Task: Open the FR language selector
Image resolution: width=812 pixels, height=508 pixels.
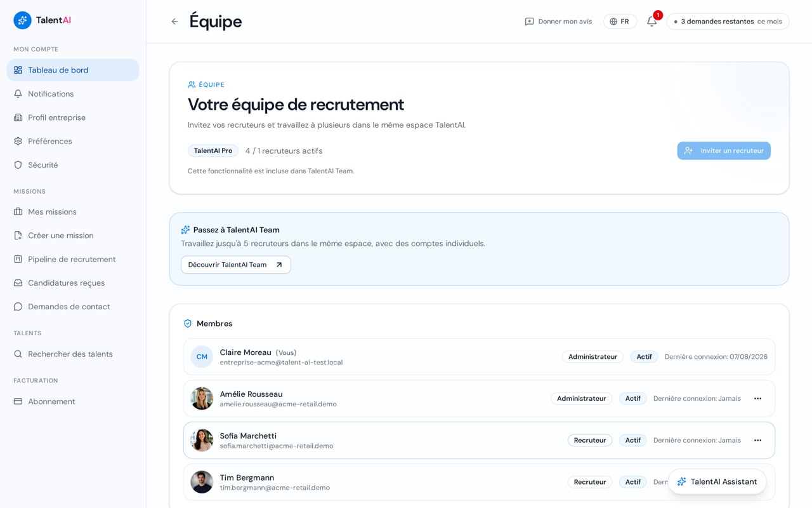Action: pos(620,22)
